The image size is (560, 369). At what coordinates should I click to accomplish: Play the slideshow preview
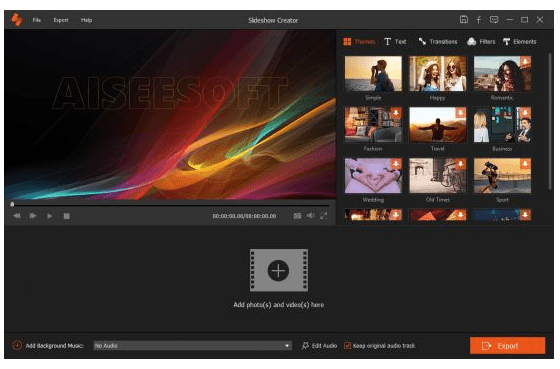click(50, 216)
